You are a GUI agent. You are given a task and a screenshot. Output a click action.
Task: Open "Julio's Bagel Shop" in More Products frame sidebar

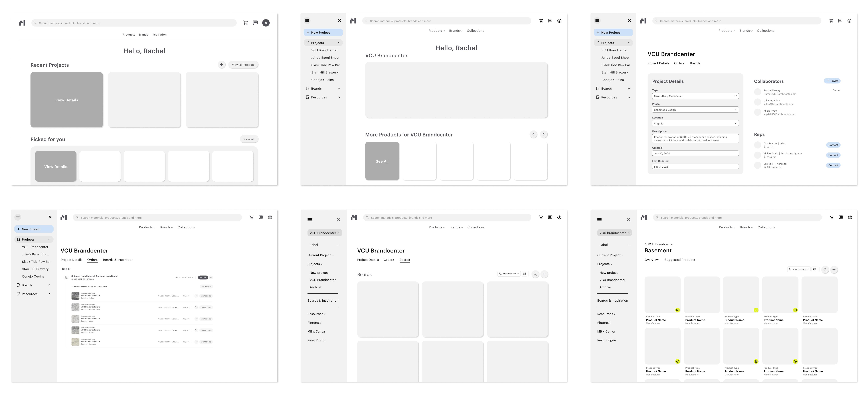[325, 58]
